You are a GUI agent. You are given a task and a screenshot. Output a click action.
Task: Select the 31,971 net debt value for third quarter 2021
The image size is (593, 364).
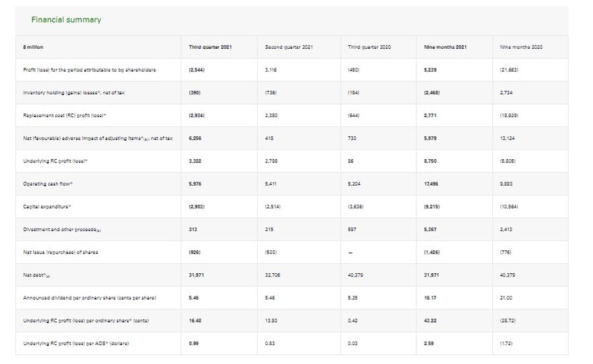pos(196,275)
